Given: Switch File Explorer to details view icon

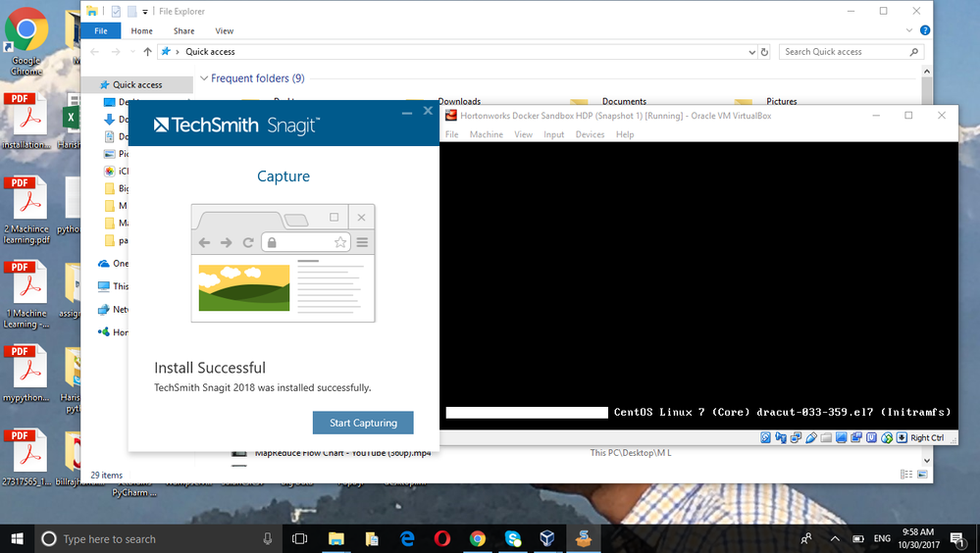Looking at the screenshot, I should pos(906,475).
